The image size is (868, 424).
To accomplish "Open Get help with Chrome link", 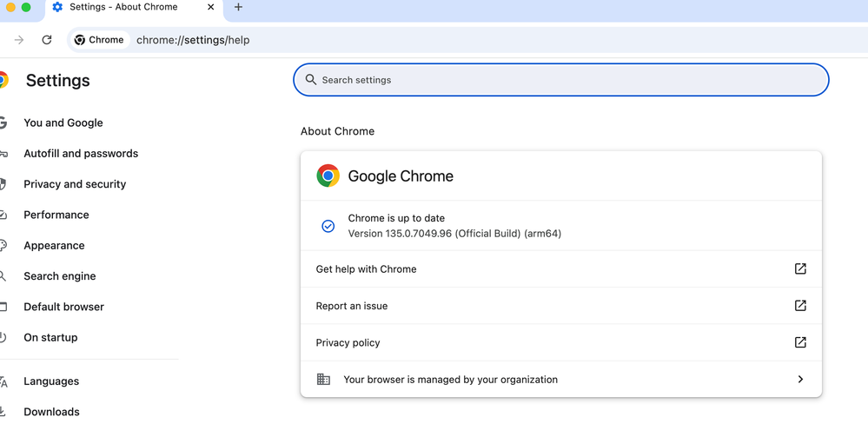I will point(560,269).
